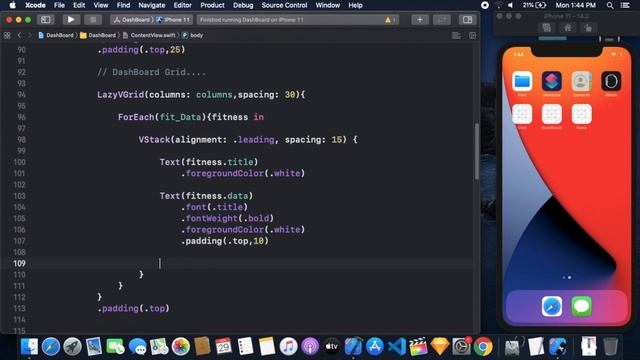
Task: Open Messages in the Simulator dock
Action: (582, 306)
